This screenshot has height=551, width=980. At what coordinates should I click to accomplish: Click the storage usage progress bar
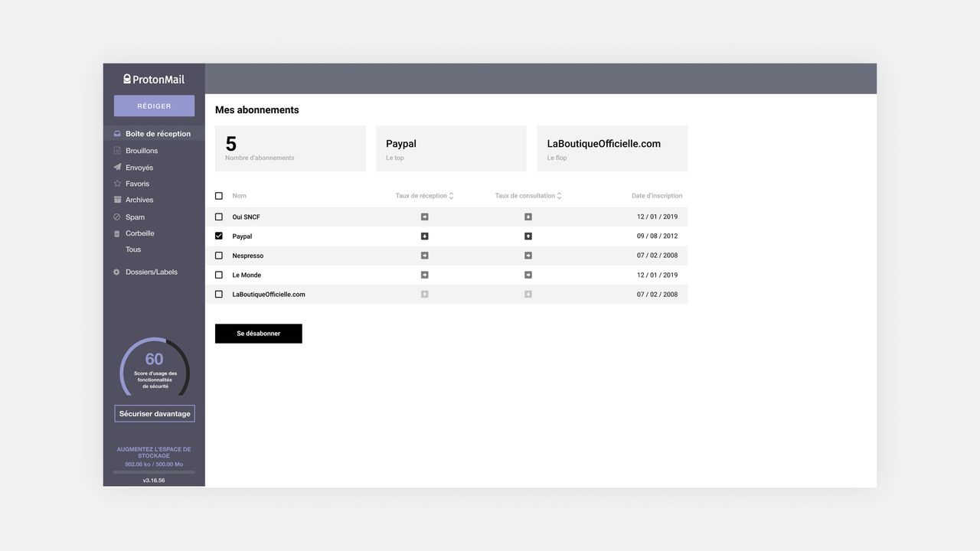(154, 472)
